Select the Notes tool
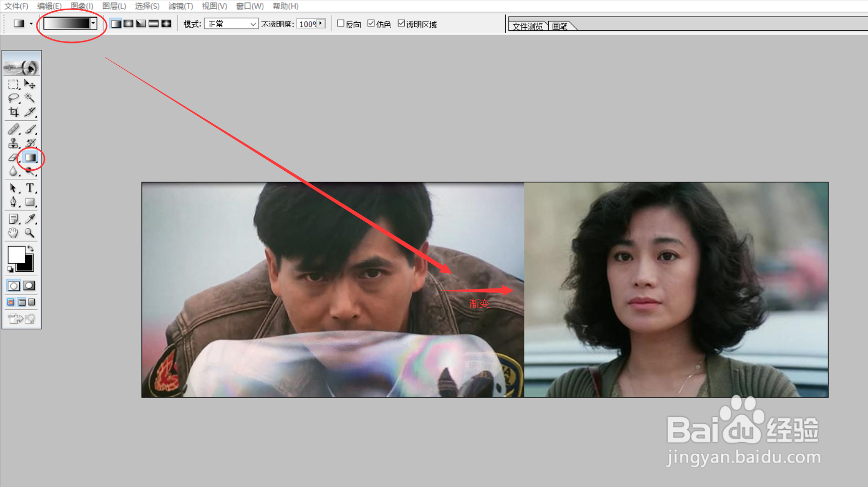The height and width of the screenshot is (487, 868). [14, 219]
